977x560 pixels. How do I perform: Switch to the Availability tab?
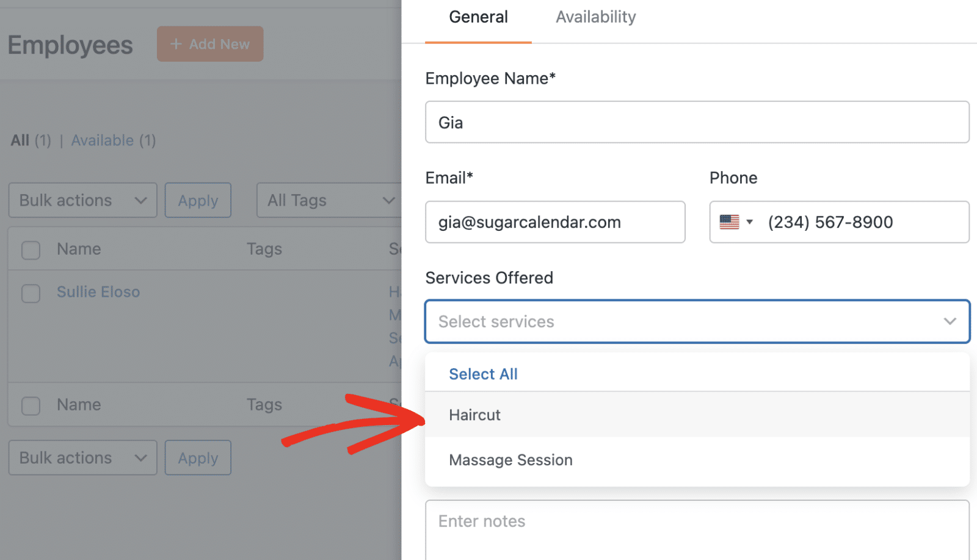(595, 17)
